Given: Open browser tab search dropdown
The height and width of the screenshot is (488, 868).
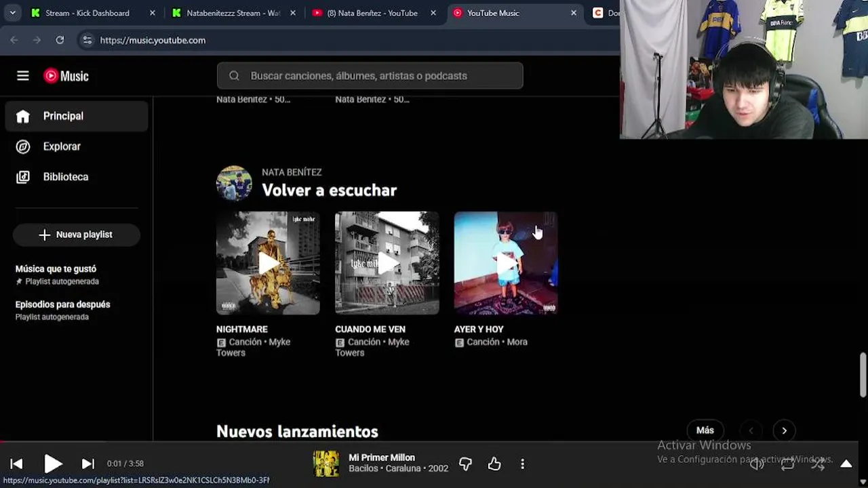Looking at the screenshot, I should click(x=12, y=13).
